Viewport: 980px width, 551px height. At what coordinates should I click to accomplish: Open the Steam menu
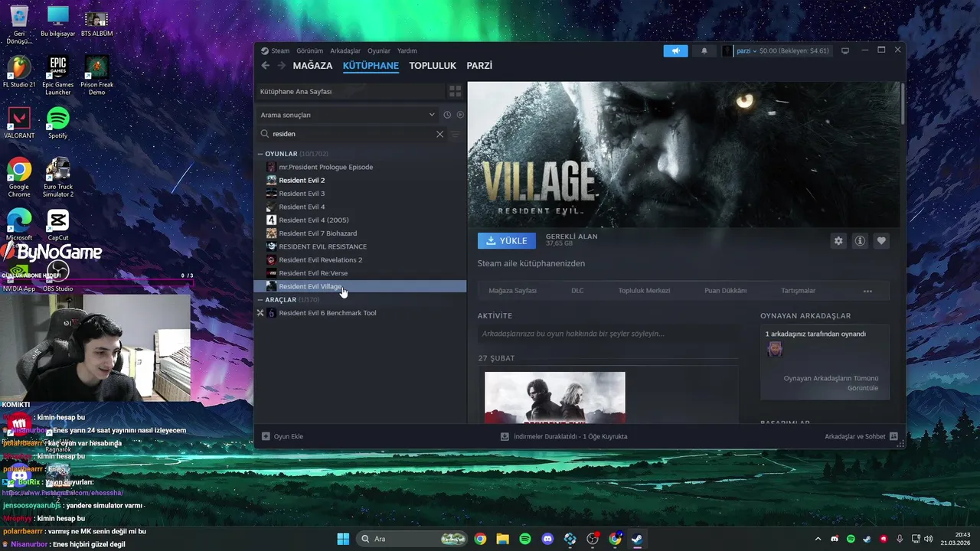click(x=280, y=51)
